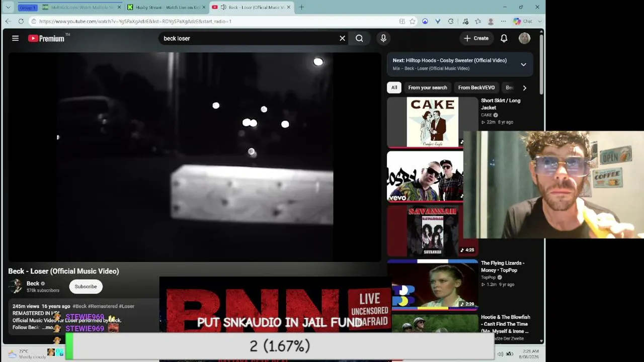Open a new browser tab

coord(301,7)
